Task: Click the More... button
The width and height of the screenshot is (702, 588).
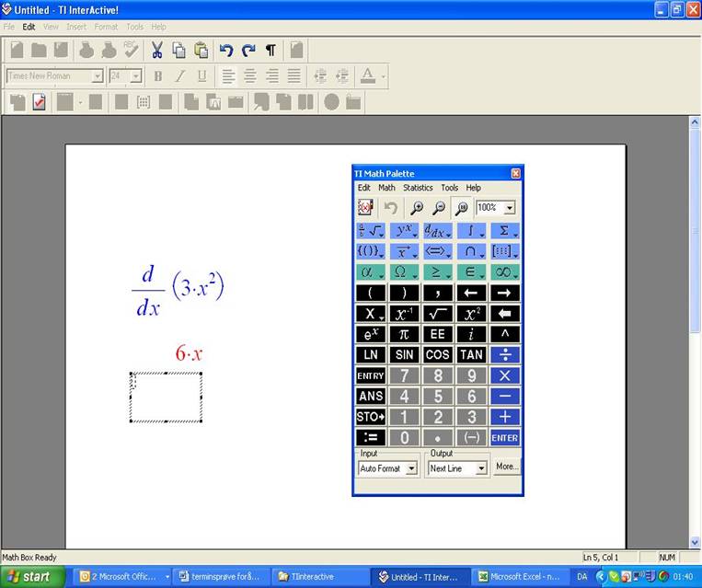Action: pos(507,467)
